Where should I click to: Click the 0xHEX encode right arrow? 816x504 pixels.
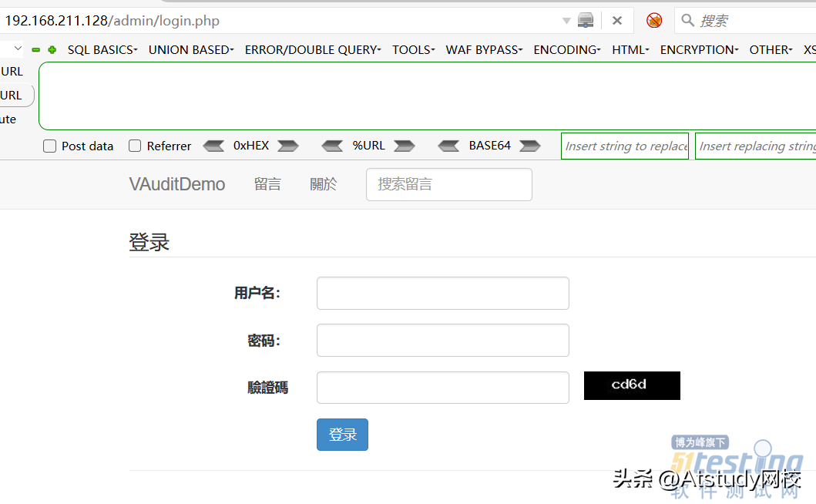point(288,146)
